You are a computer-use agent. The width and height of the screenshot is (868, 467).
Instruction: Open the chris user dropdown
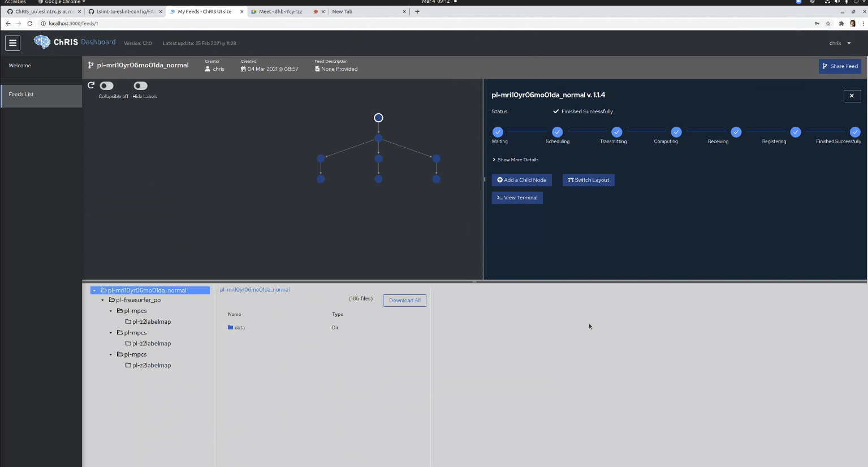[x=840, y=43]
